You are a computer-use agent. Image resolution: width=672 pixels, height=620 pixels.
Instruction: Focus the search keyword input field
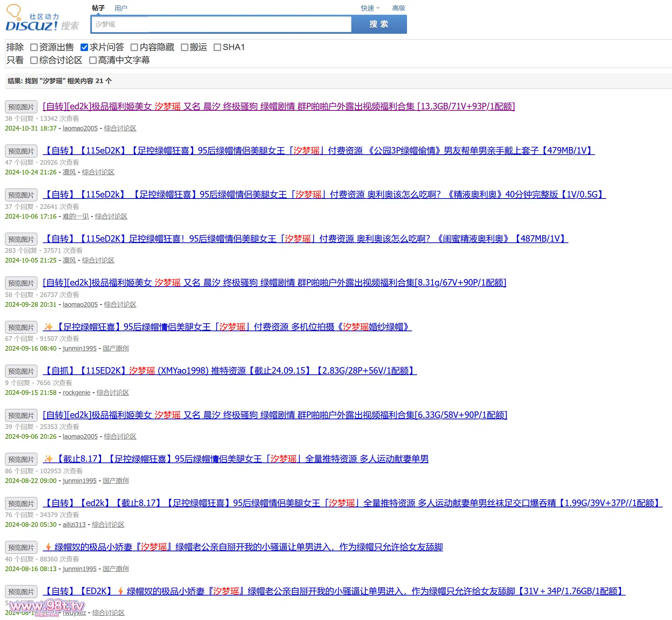pyautogui.click(x=221, y=24)
